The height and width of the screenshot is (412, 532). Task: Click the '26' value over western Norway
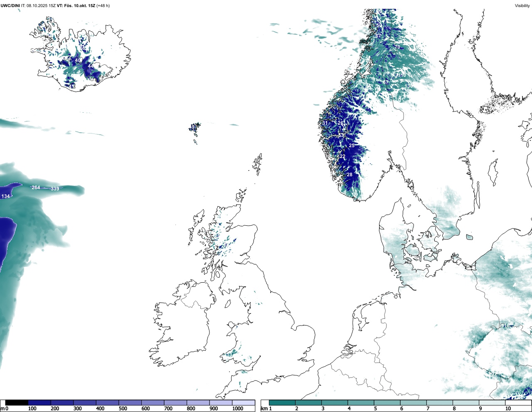tap(341, 123)
